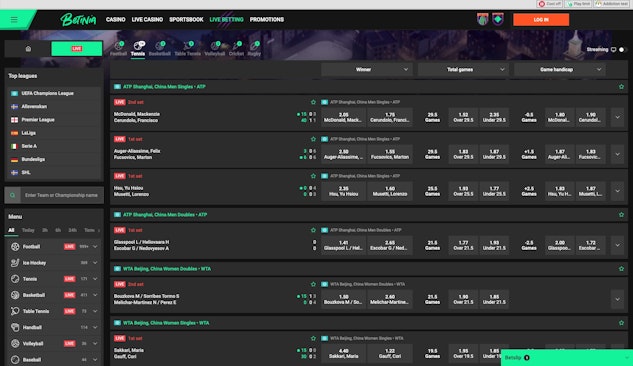Image resolution: width=633 pixels, height=366 pixels.
Task: Favorite the Hsu vs Musetti match
Action: pos(313,176)
